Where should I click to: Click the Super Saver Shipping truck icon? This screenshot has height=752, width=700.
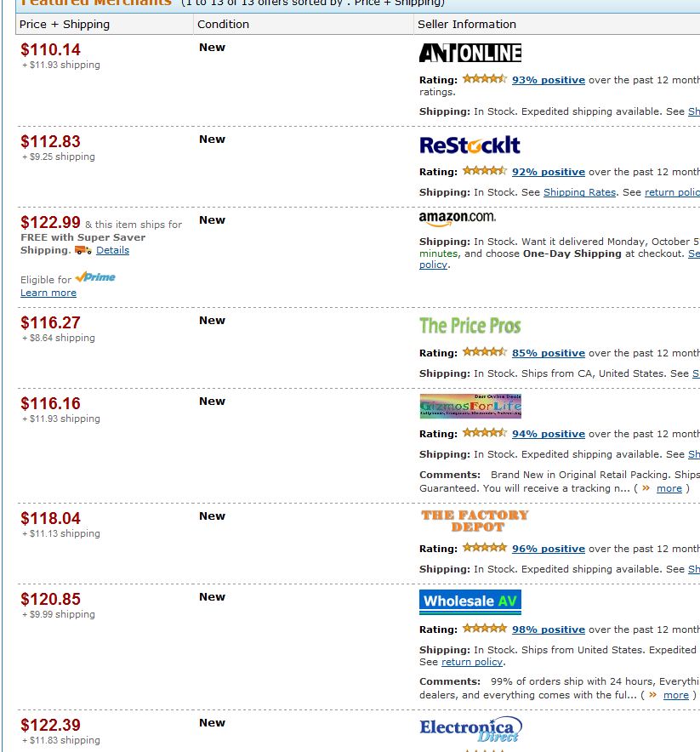tap(83, 250)
